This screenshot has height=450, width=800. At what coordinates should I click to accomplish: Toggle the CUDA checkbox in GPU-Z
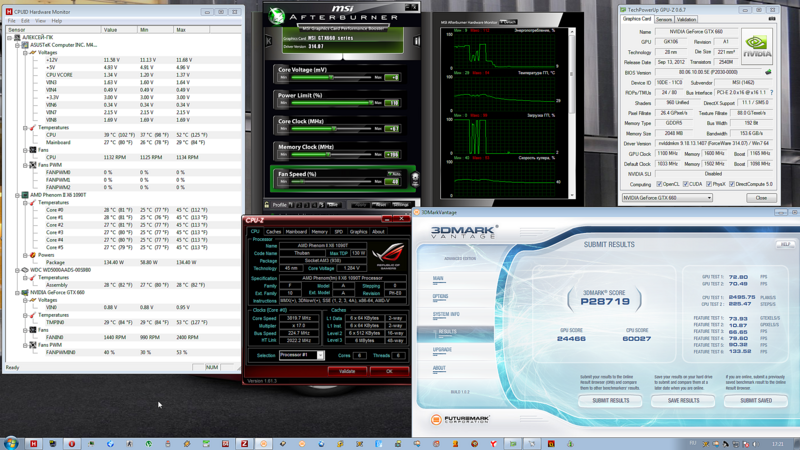(x=685, y=184)
